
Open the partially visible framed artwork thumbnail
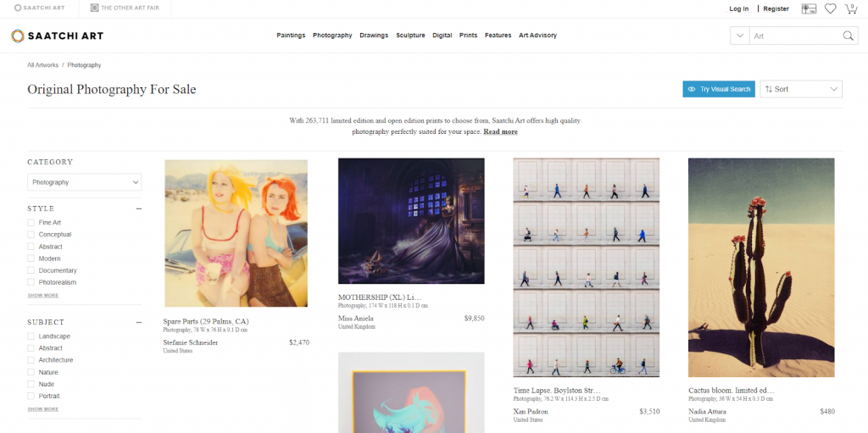point(411,392)
